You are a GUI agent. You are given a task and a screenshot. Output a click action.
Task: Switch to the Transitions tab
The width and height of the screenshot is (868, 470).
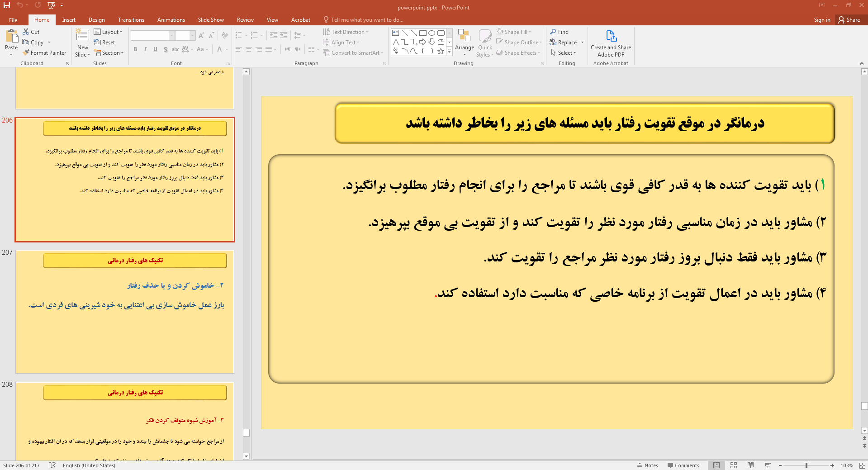(131, 20)
